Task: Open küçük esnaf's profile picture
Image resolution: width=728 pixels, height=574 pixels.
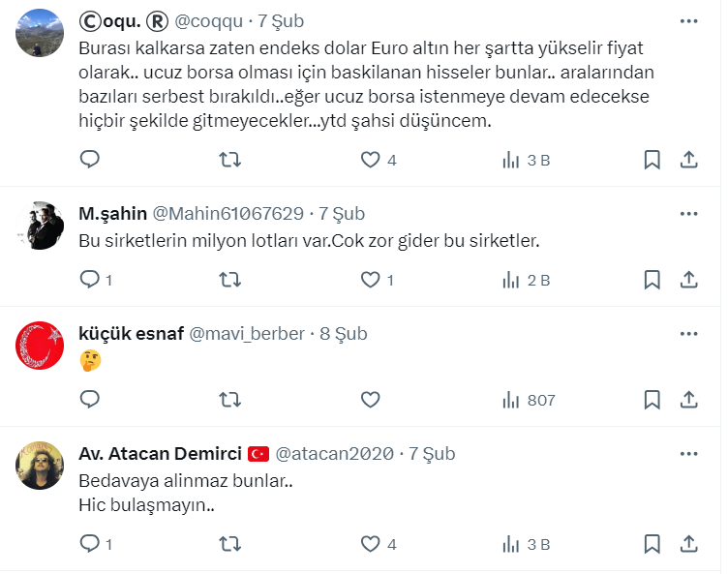Action: click(x=41, y=347)
